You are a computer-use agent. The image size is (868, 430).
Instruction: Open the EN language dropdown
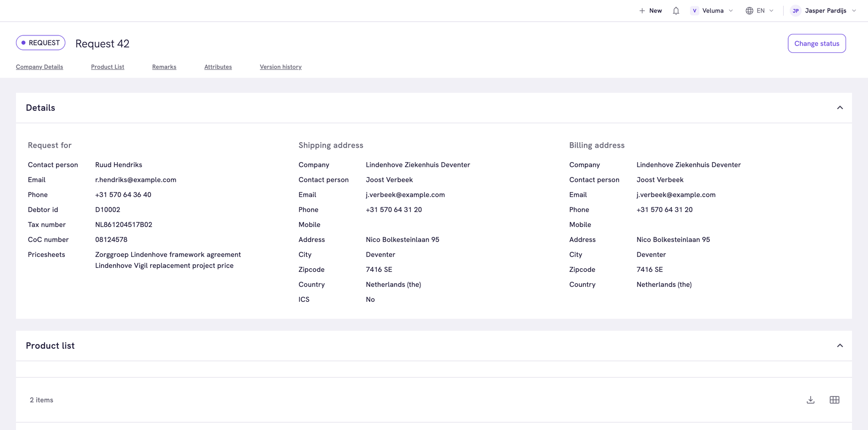tap(760, 10)
